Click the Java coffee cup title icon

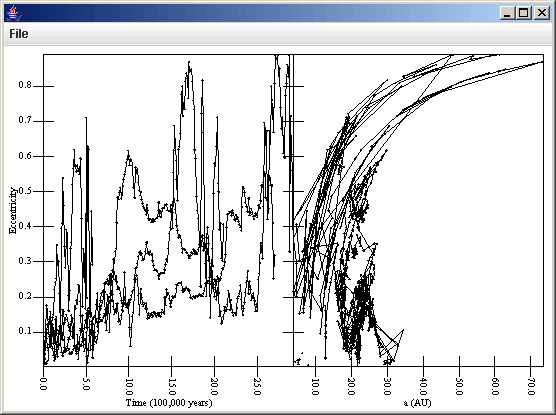click(x=14, y=13)
